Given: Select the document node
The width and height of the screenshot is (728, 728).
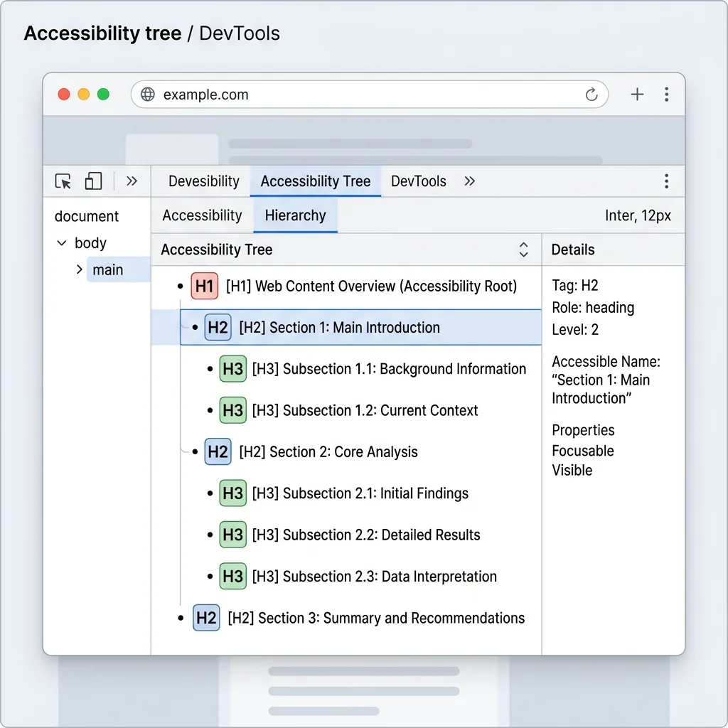Looking at the screenshot, I should point(87,216).
